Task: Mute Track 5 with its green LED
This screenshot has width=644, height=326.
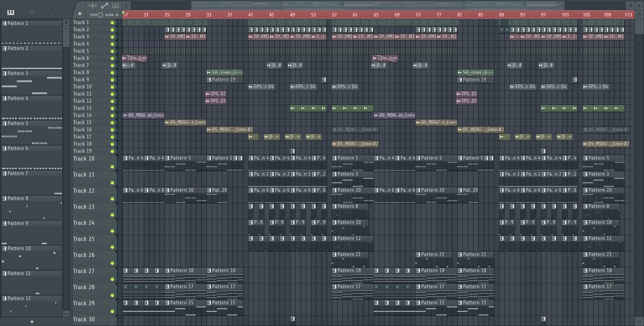Action: 112,51
